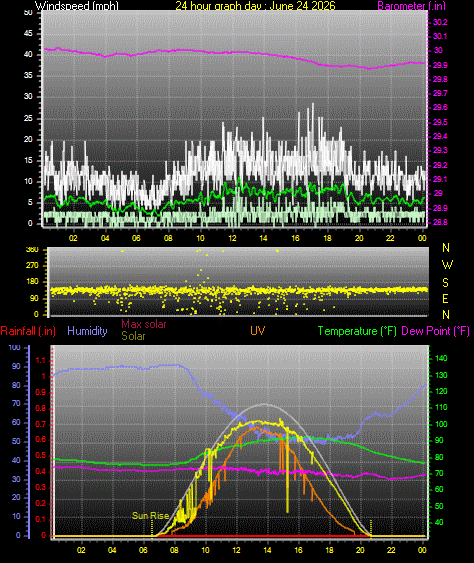Click the Humidity legend label
Screen dimensions: 474x563
87,331
